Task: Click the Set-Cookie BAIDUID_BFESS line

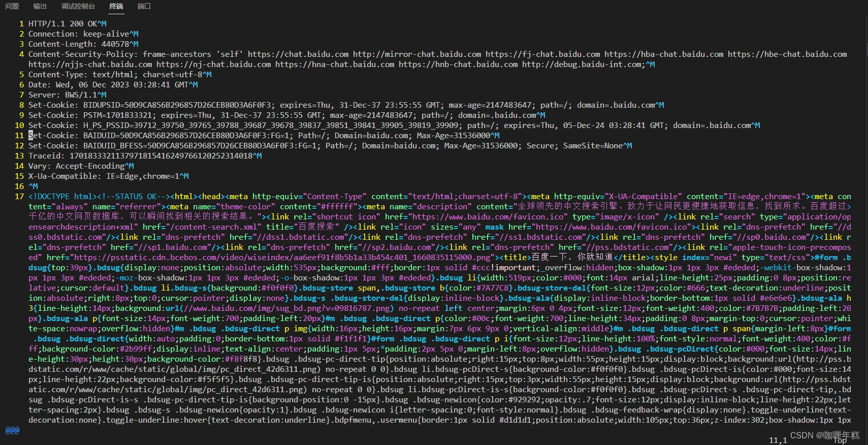Action: click(330, 146)
